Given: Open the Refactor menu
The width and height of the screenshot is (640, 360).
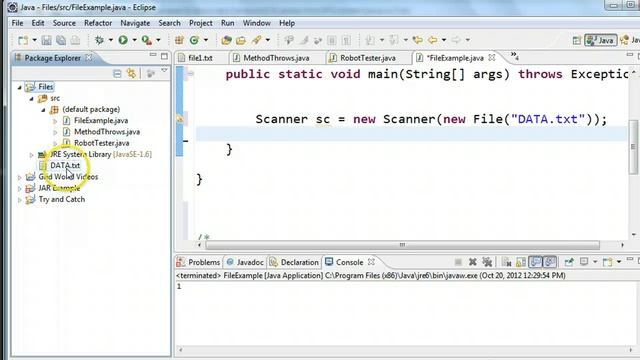Looking at the screenshot, I should point(98,23).
